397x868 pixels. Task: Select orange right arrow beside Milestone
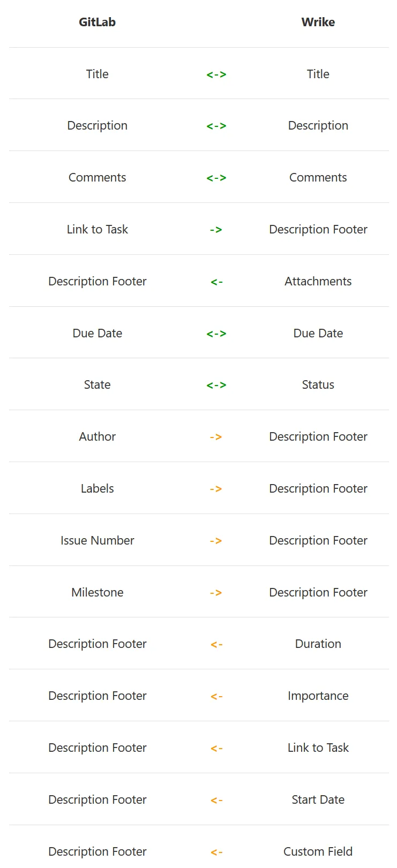(x=216, y=593)
